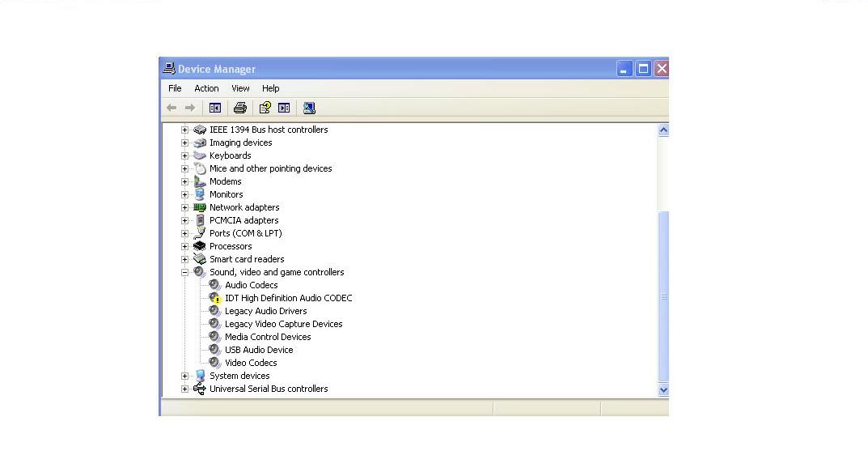Click the Universal Serial Bus icon

click(x=200, y=389)
